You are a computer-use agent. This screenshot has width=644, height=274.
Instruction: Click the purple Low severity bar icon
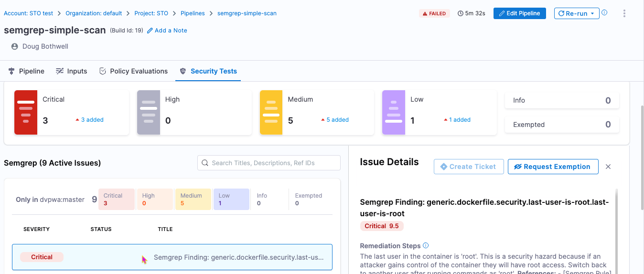coord(394,112)
